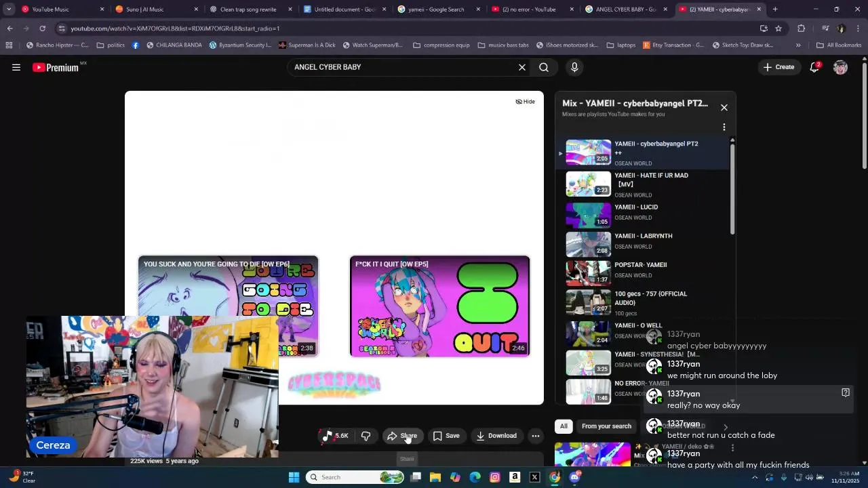
Task: Switch to no error YouTube tab
Action: point(532,9)
